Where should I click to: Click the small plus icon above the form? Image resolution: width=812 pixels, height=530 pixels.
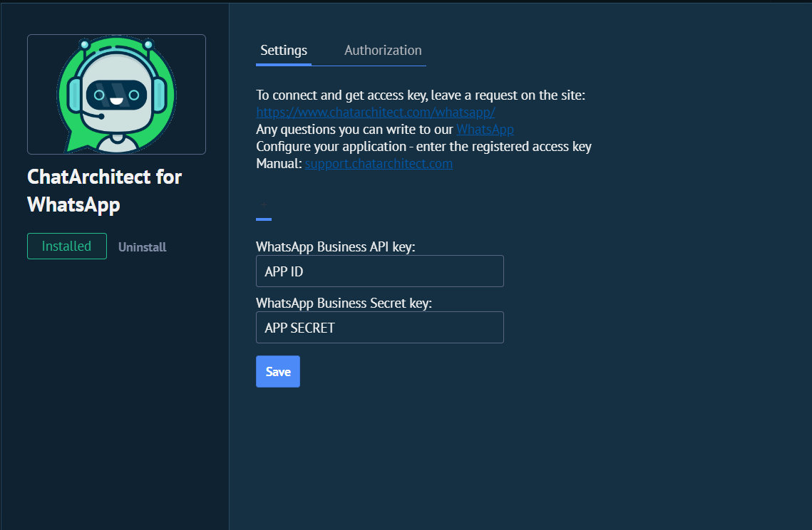264,204
